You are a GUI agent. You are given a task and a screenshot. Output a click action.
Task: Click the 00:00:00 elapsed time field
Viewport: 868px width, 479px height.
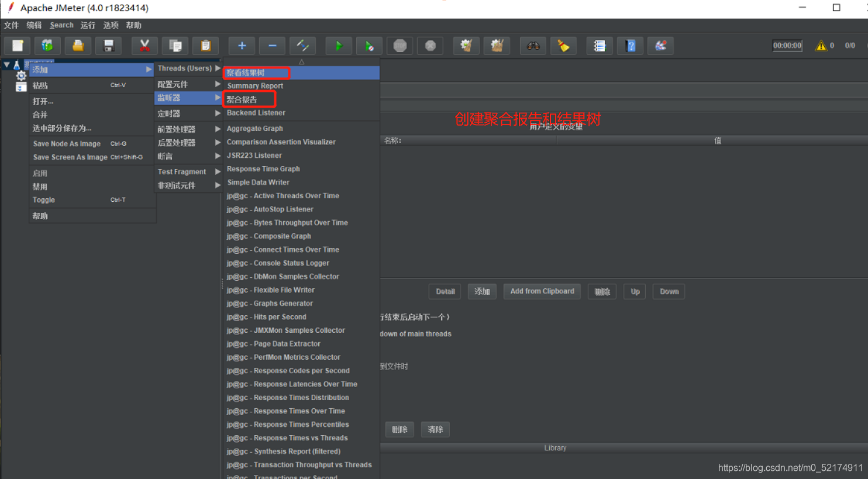coord(787,46)
